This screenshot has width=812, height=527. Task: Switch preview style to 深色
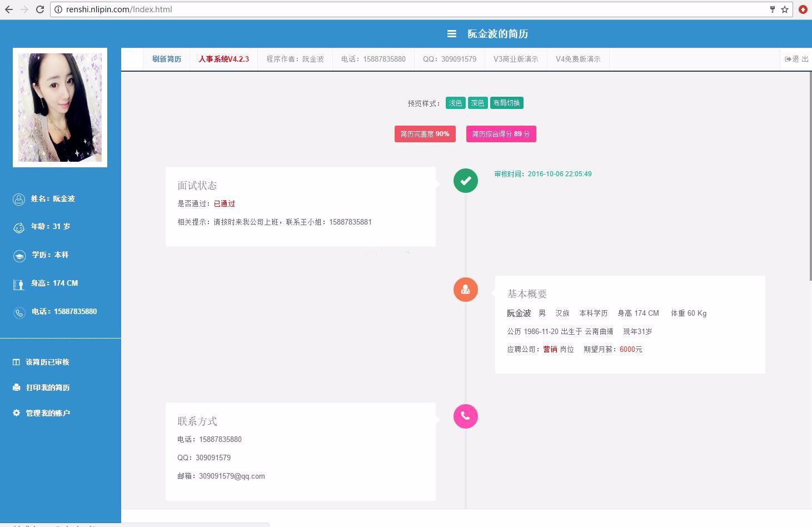[477, 103]
